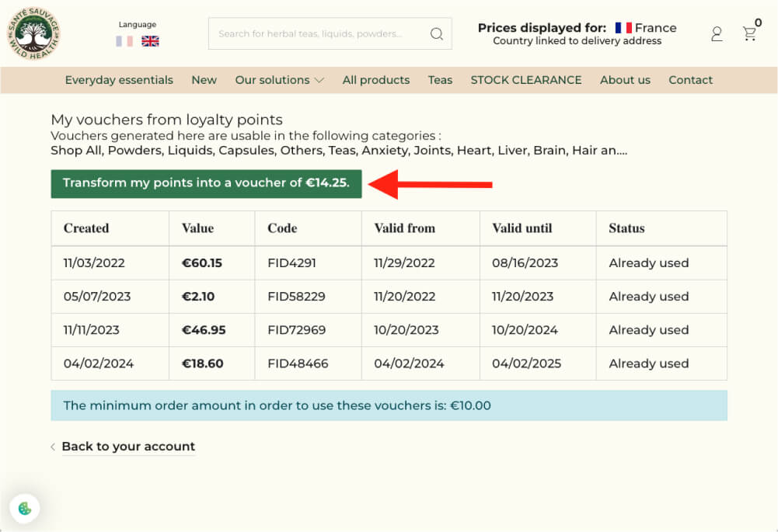Click the Santé Sauvage Wild Health logo

(x=33, y=33)
